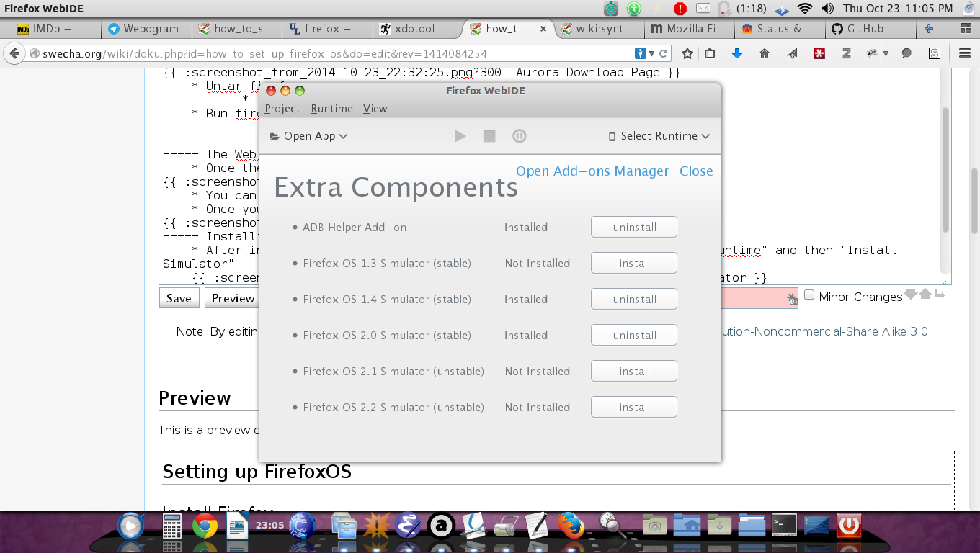
Task: Install Firefox OS 1.3 Simulator
Action: pyautogui.click(x=634, y=264)
